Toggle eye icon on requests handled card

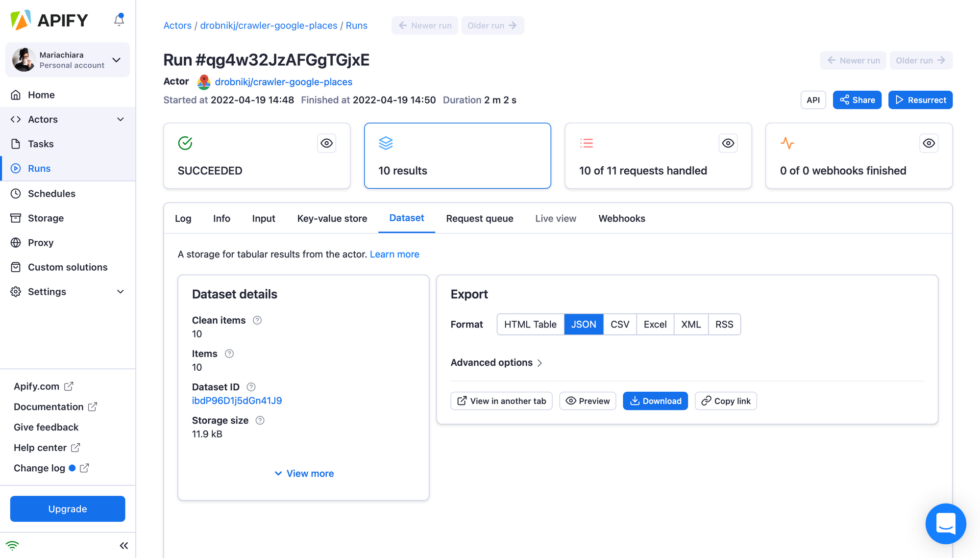[x=728, y=143]
